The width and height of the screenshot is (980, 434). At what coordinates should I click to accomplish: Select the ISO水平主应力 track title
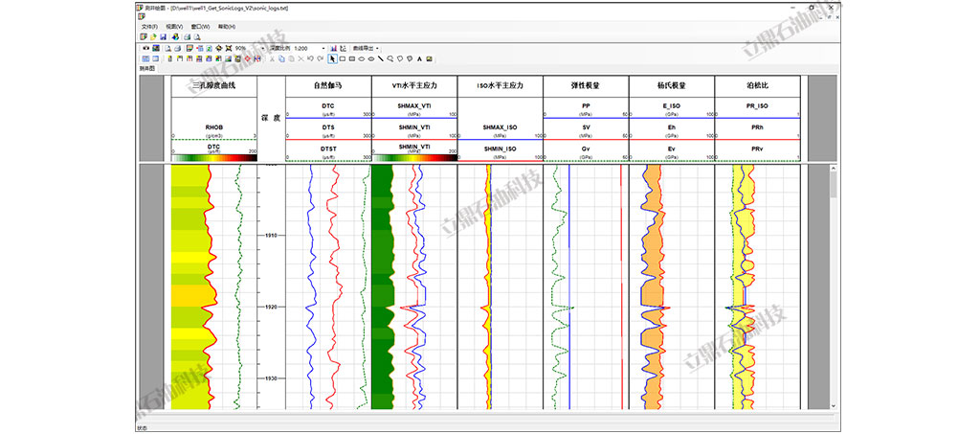coord(500,84)
